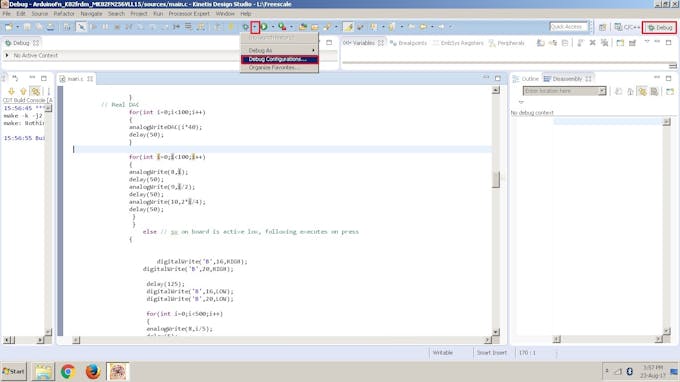
Task: Click the editor horizontal scrollbar right arrow
Action: [487, 340]
